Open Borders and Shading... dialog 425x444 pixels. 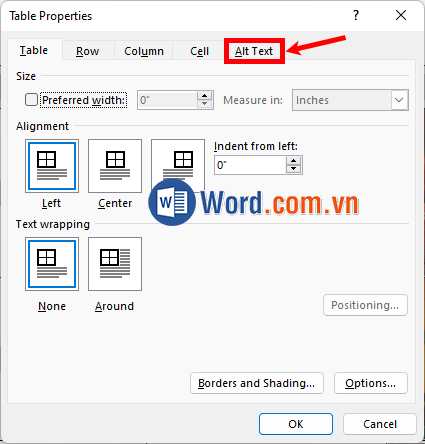[x=257, y=383]
